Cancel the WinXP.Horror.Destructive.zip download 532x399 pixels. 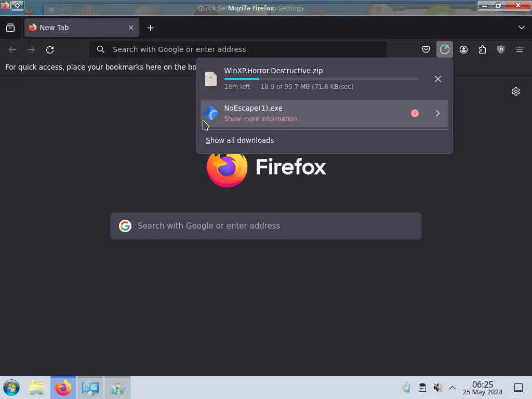pyautogui.click(x=437, y=79)
